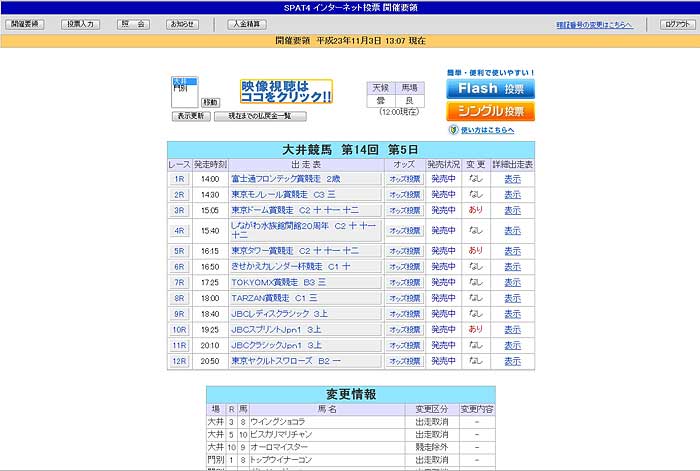Click 表示 link for race 12R
Viewport: 700px width, 471px height.
tap(512, 361)
